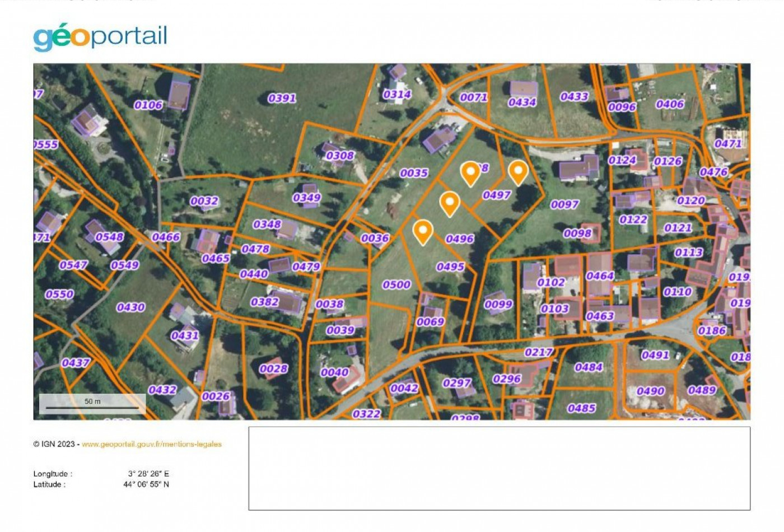Select parcel 0026 at lower left
This screenshot has height=532, width=784.
(216, 396)
